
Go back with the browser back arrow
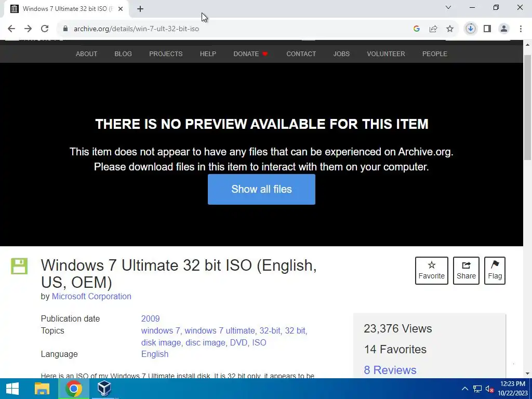[x=11, y=29]
